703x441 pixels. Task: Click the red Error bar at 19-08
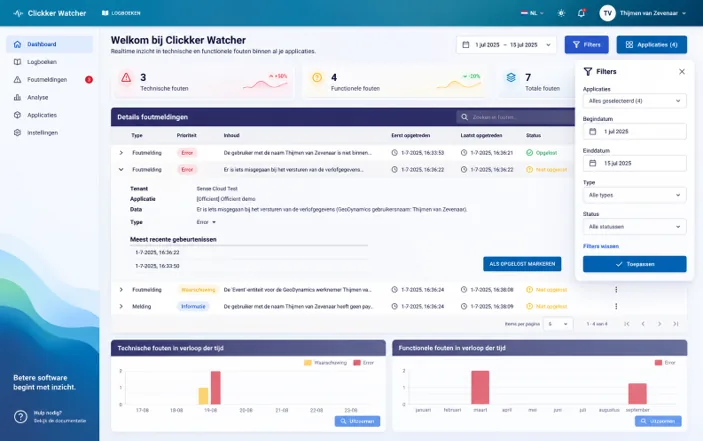click(216, 388)
